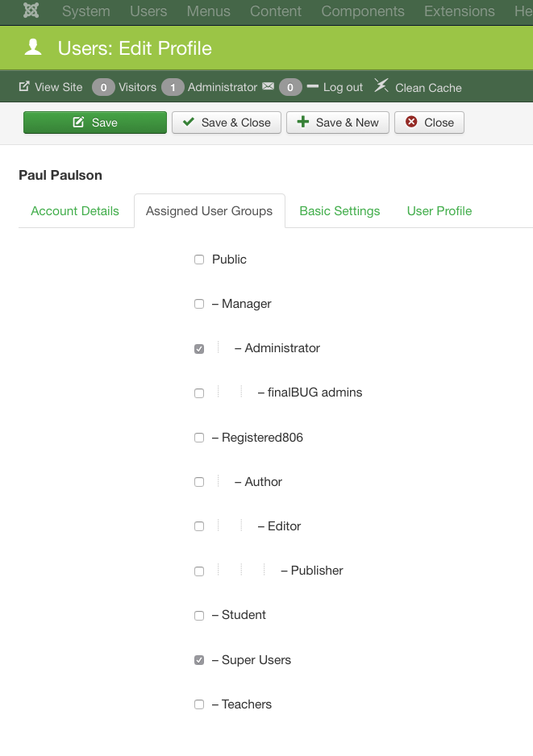
Task: Open the Basic Settings tab
Action: (339, 211)
